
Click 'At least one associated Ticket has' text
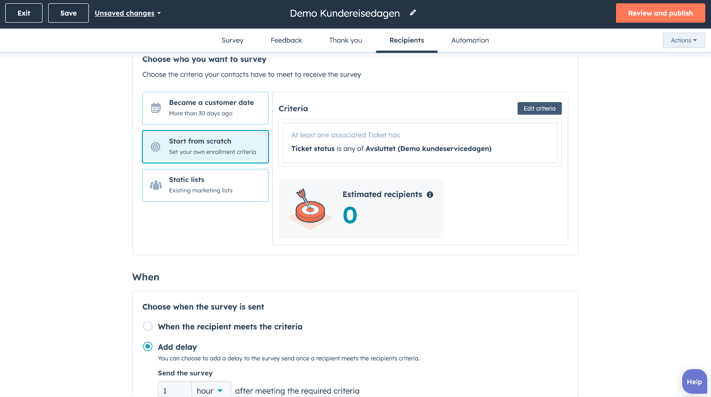346,135
